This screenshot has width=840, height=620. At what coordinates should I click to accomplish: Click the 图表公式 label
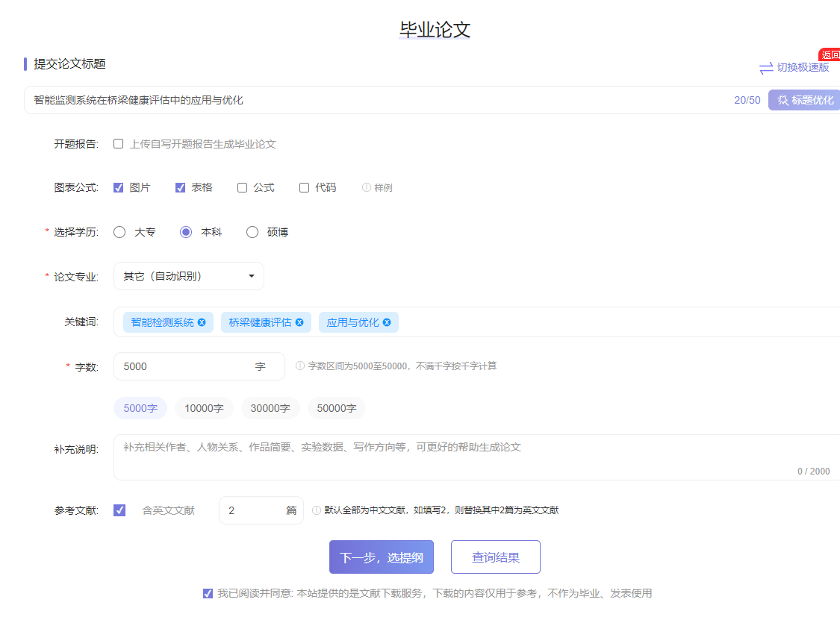click(x=76, y=187)
